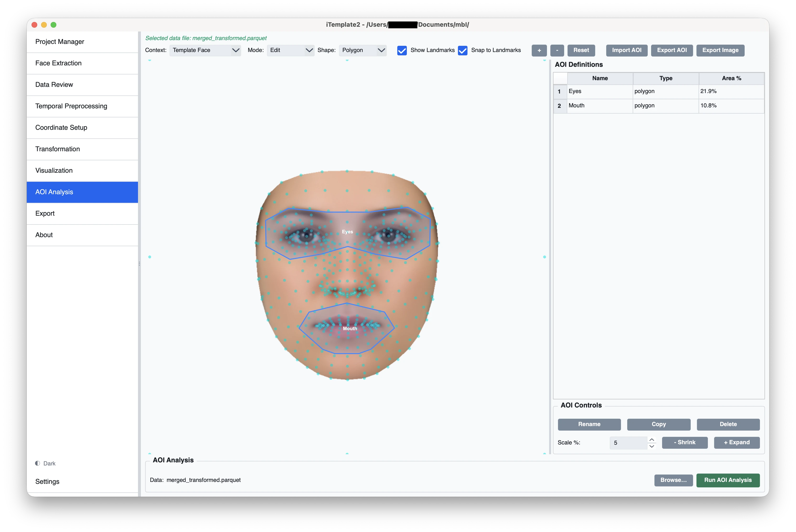The height and width of the screenshot is (532, 796).
Task: Click the Area % column header
Action: [x=731, y=78]
